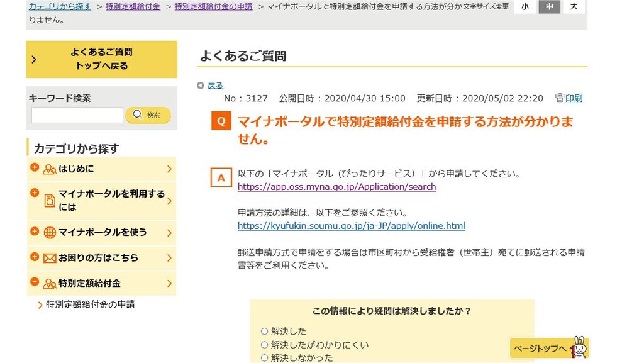Click the orange Q question icon

click(221, 121)
